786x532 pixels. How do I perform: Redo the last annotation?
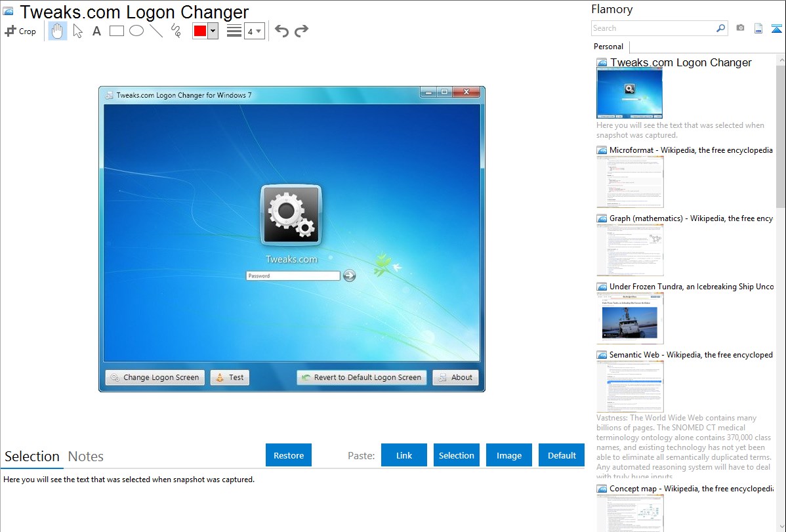(301, 31)
